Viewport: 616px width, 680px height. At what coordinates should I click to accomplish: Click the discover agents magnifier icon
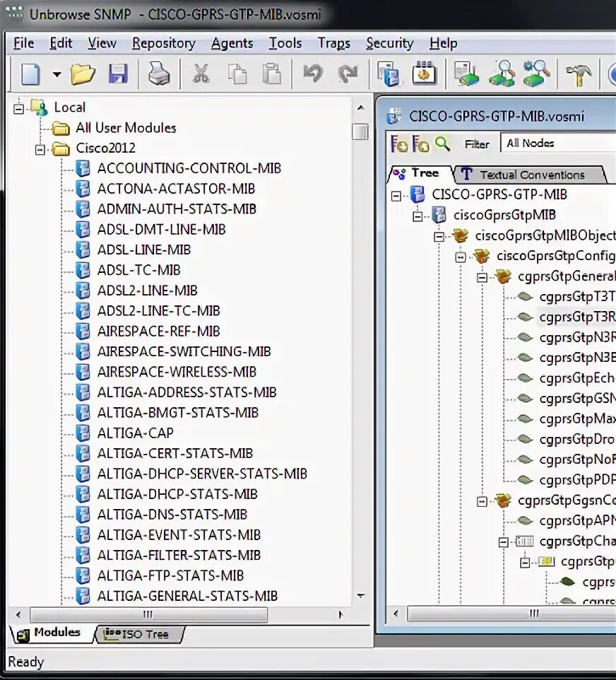(x=502, y=74)
